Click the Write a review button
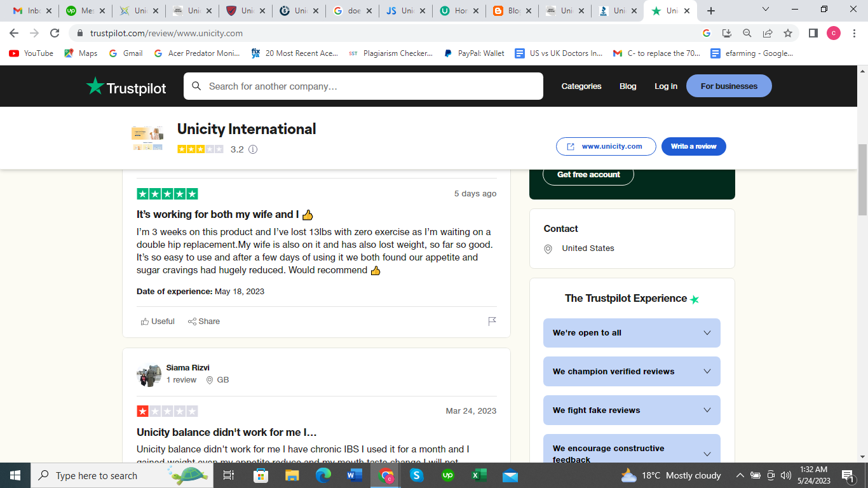 tap(694, 146)
